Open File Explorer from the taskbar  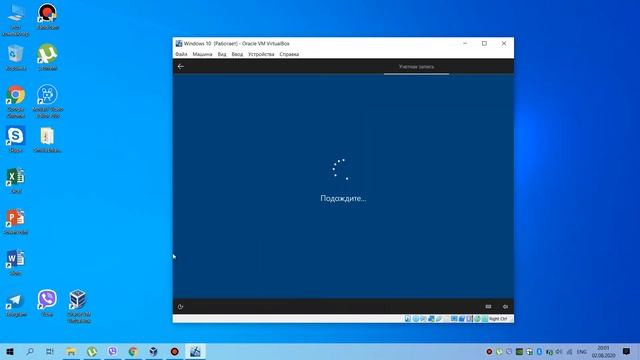[x=71, y=351]
